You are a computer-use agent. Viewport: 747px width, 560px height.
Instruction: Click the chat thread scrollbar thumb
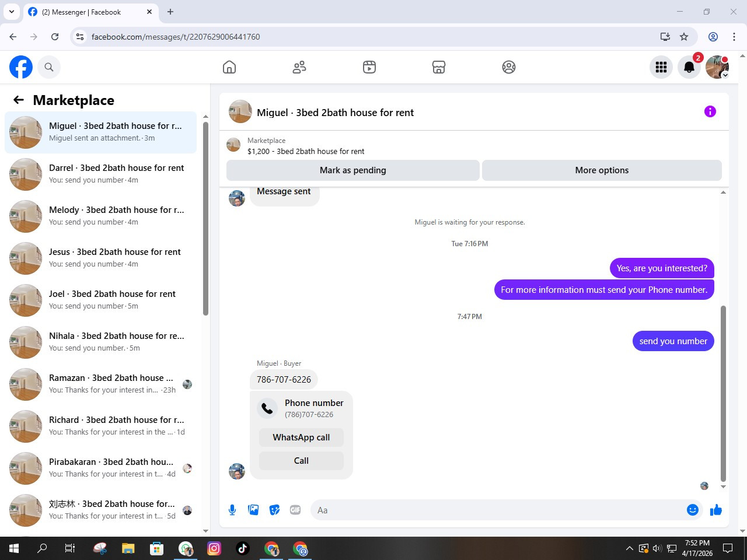coord(723,393)
